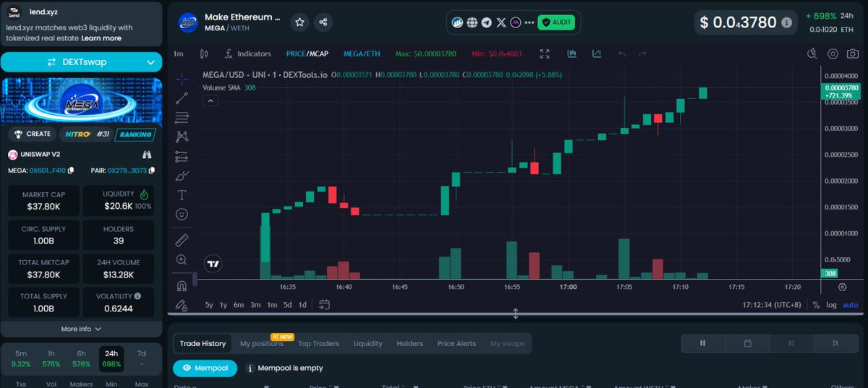The width and height of the screenshot is (868, 388).
Task: Expand the DEXTswap dropdown
Action: [81, 62]
